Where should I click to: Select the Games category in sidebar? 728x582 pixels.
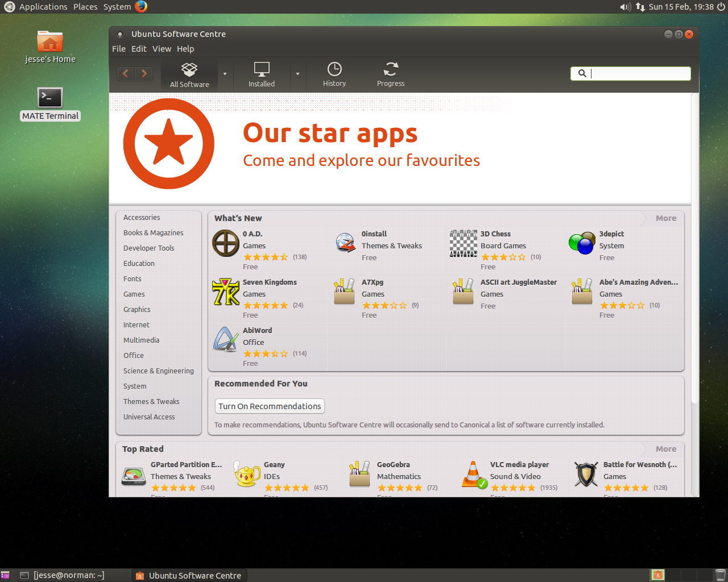point(134,294)
